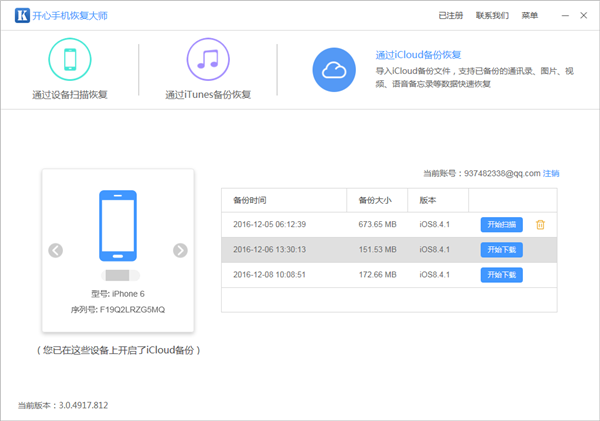This screenshot has width=600, height=421.
Task: Click the account 937482338@qq.com text
Action: coord(502,173)
